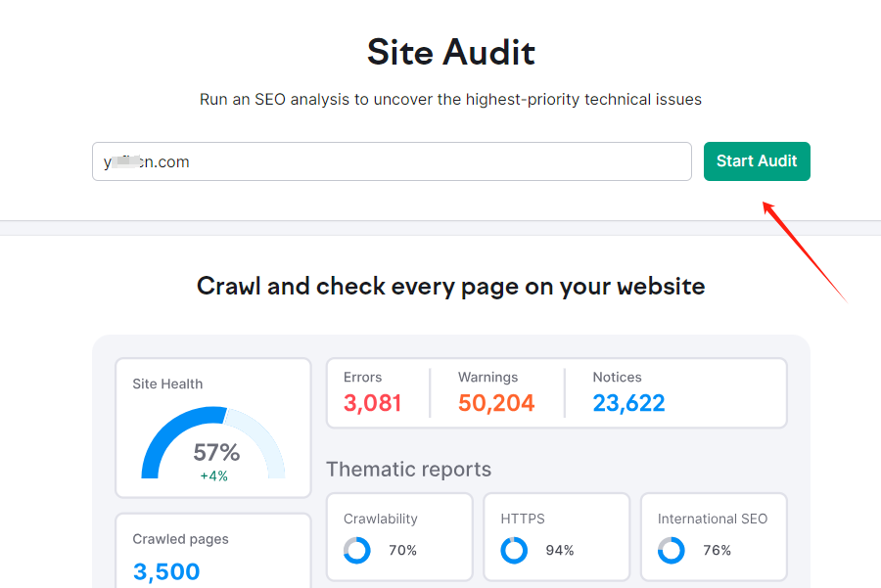Click the Crawlability progress ring icon
Image resolution: width=881 pixels, height=588 pixels.
pyautogui.click(x=356, y=551)
